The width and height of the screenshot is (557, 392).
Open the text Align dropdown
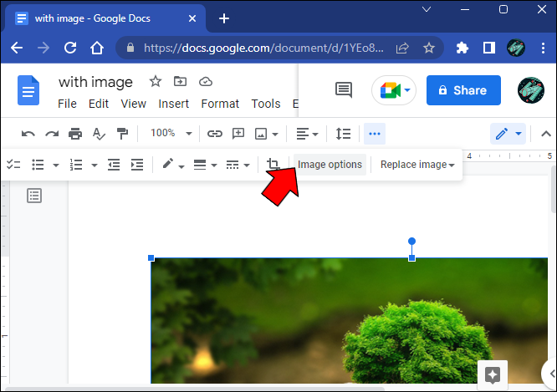(307, 134)
